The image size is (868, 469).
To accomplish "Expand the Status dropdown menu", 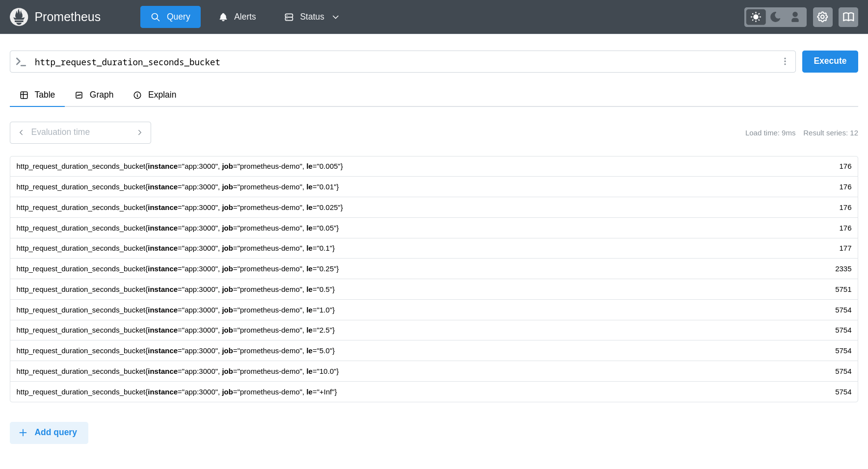I will [x=312, y=17].
